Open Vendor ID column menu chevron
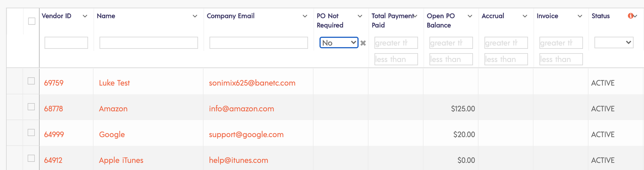This screenshot has height=170, width=644. [x=85, y=16]
